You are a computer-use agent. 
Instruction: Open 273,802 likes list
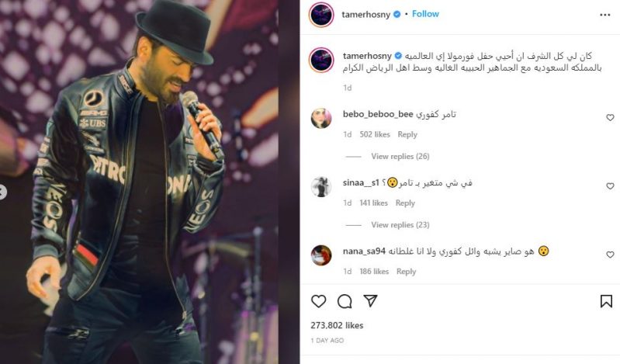337,325
